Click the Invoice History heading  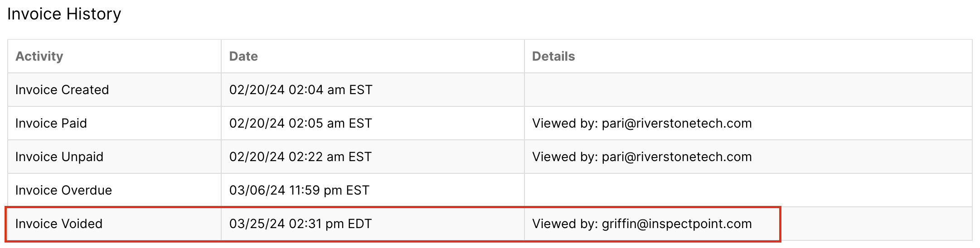point(64,14)
